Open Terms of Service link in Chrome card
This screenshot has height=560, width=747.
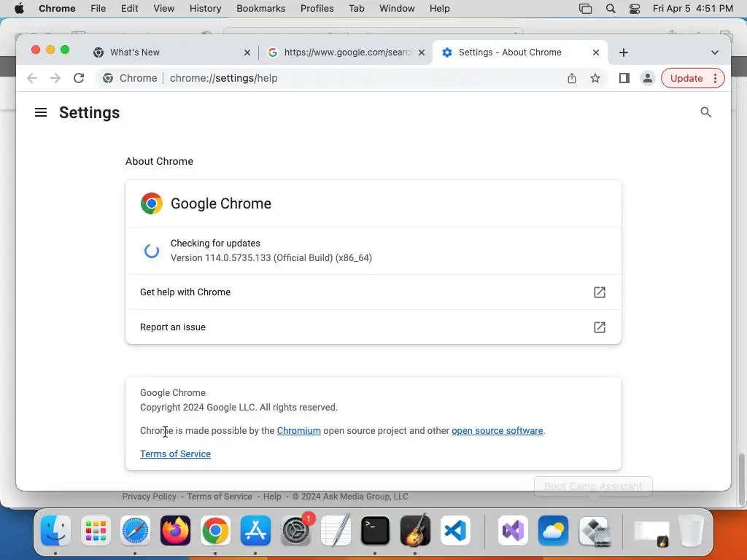175,454
